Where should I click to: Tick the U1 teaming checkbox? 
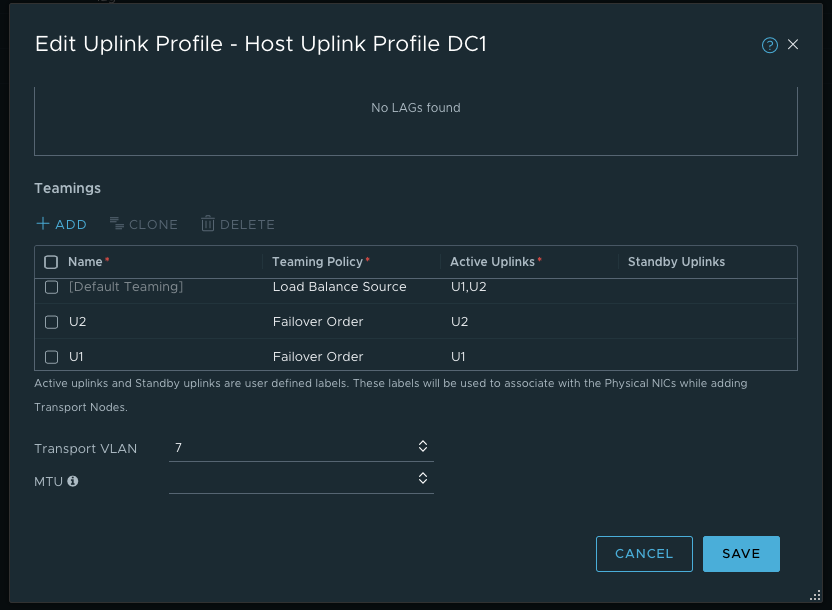click(x=52, y=356)
